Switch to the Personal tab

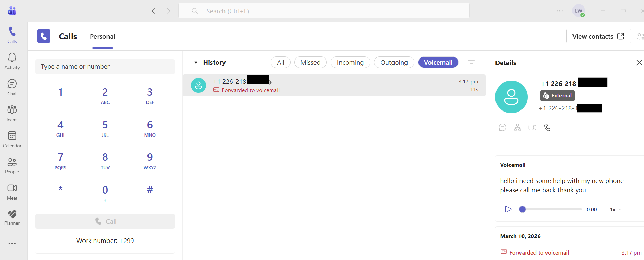102,37
